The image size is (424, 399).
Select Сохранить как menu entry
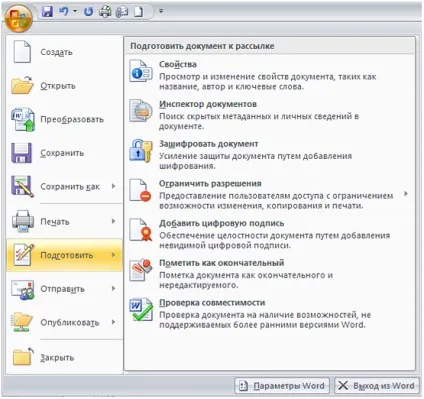pyautogui.click(x=64, y=187)
